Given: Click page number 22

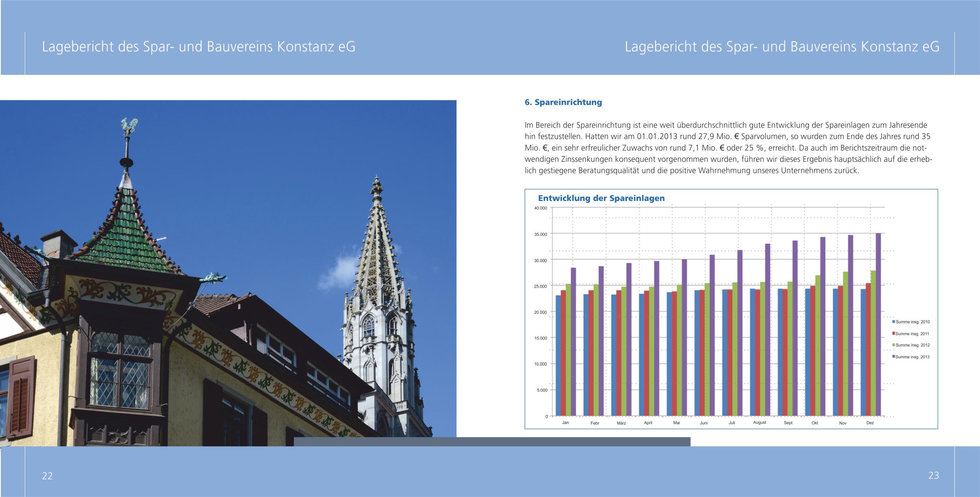Looking at the screenshot, I should tap(47, 476).
